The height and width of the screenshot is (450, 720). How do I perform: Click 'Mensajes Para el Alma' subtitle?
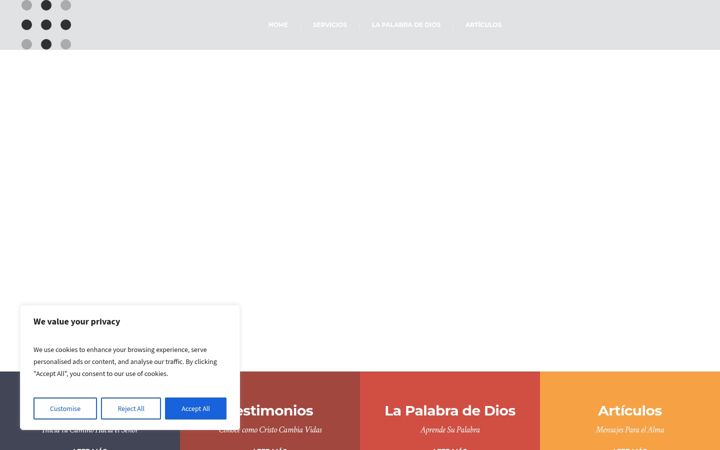coord(630,430)
